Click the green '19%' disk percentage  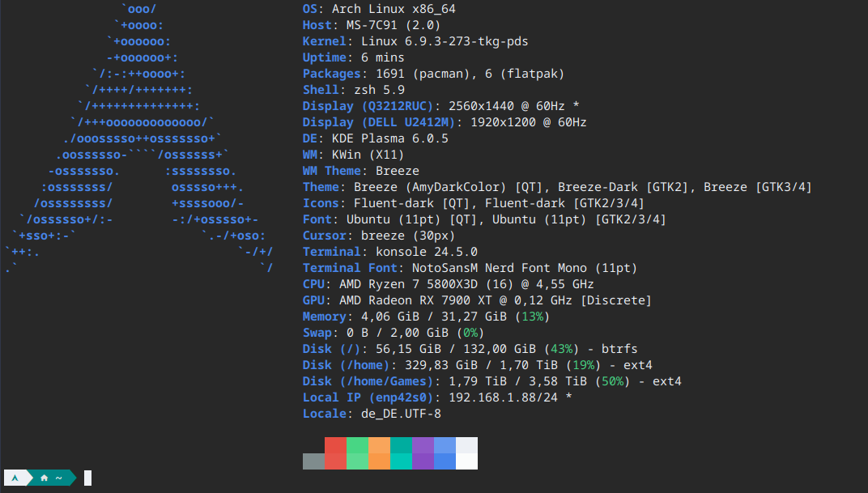(583, 365)
